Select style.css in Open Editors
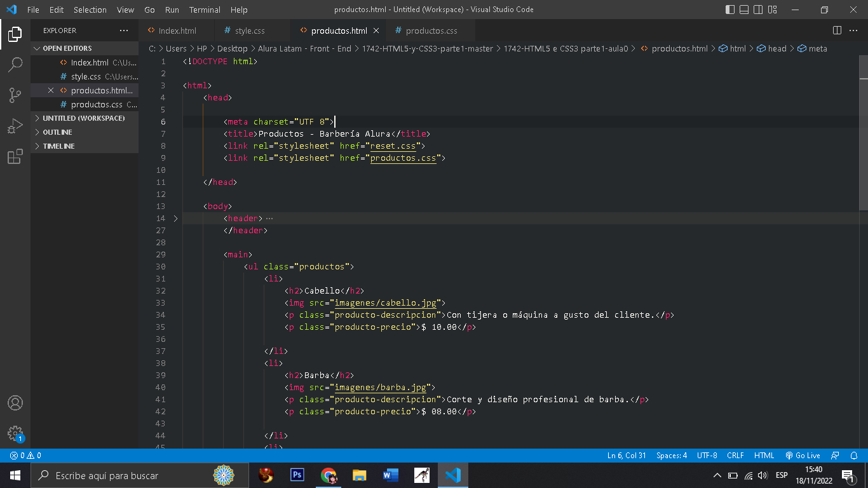This screenshot has width=868, height=488. click(85, 76)
